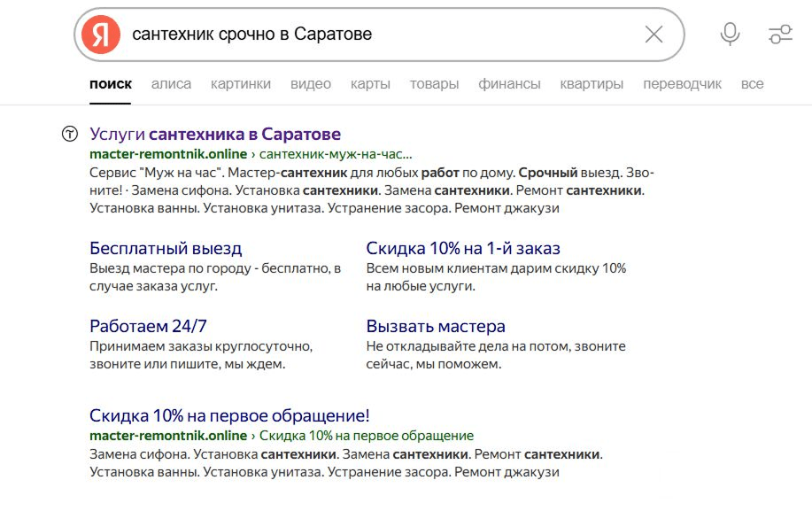Click first macter-remontnik.online domain link
The height and width of the screenshot is (511, 812).
pos(168,154)
